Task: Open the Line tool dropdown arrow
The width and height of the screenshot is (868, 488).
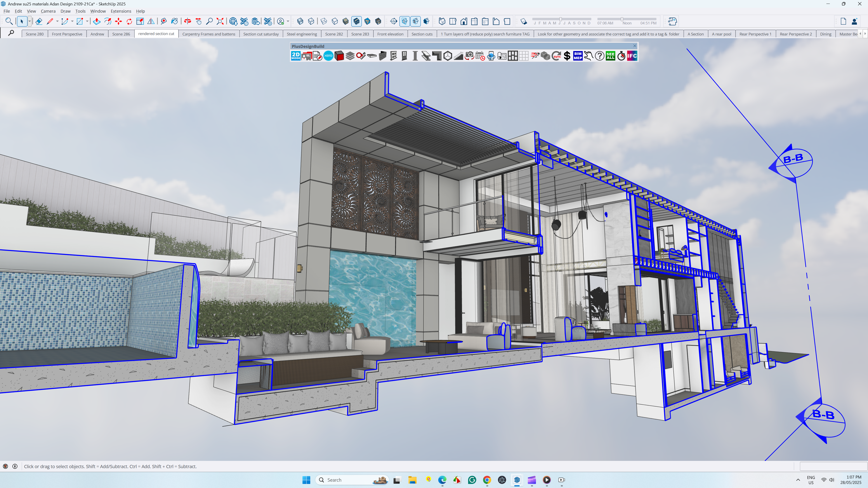Action: coord(57,21)
